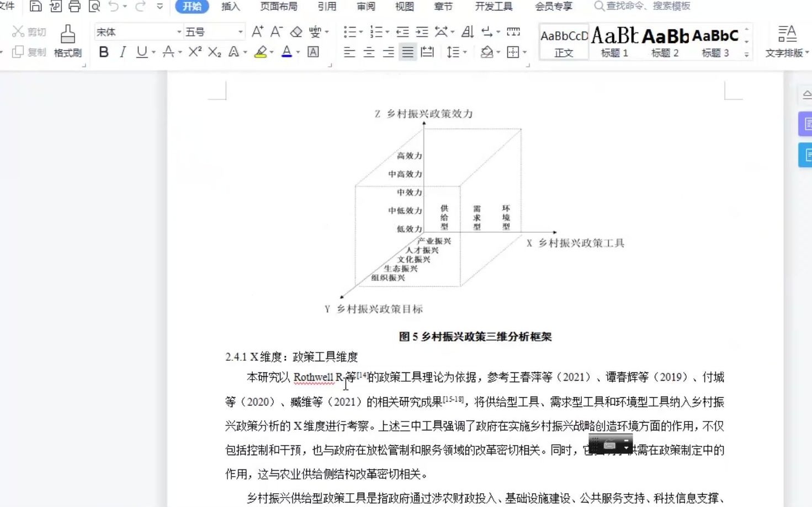Click the Text Layout (文字排版) icon
This screenshot has width=812, height=507.
[787, 41]
